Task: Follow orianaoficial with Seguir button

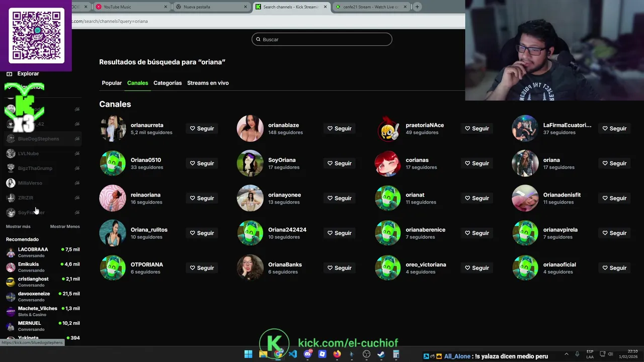Action: point(614,268)
